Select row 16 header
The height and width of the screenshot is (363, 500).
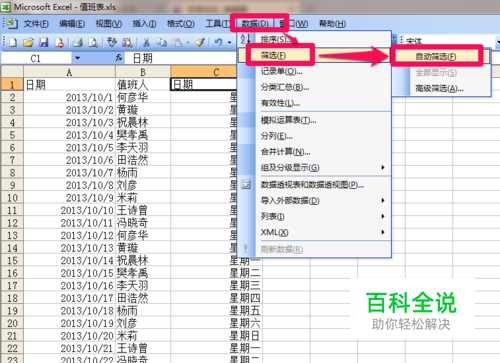[x=12, y=273]
